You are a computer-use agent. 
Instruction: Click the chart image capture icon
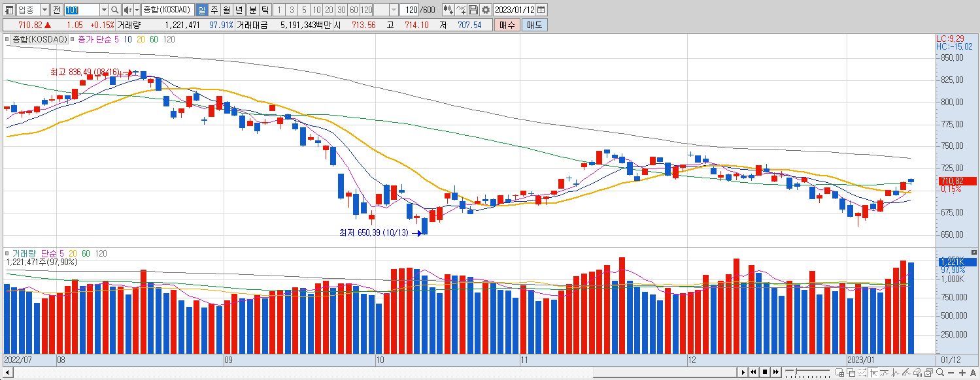[928, 373]
